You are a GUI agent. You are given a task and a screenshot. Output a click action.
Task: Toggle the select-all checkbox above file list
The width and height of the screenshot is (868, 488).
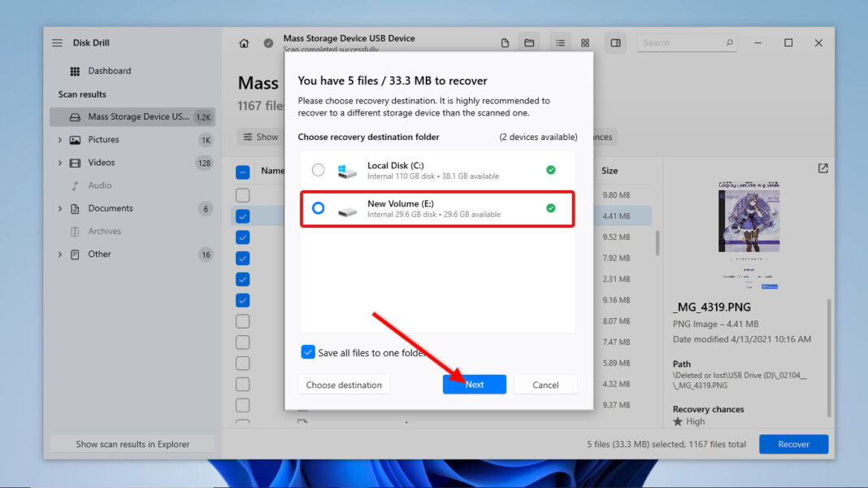[x=241, y=171]
